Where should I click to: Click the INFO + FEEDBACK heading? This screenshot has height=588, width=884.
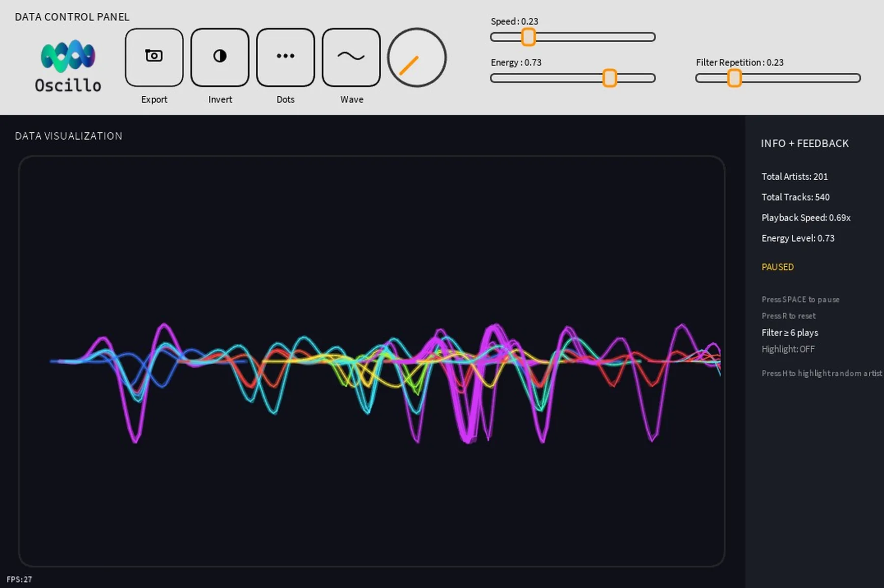click(x=804, y=143)
